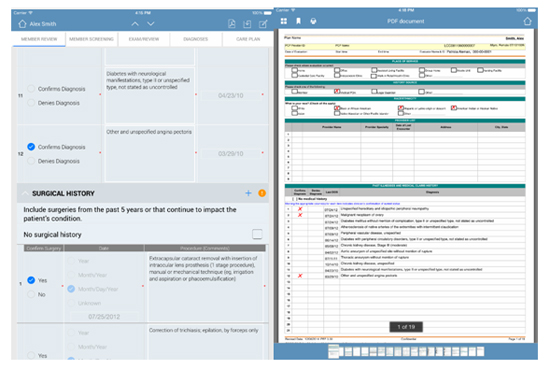Image resolution: width=550 pixels, height=370 pixels.
Task: Tap the home icon beside Alex Smith
Action: click(x=22, y=24)
